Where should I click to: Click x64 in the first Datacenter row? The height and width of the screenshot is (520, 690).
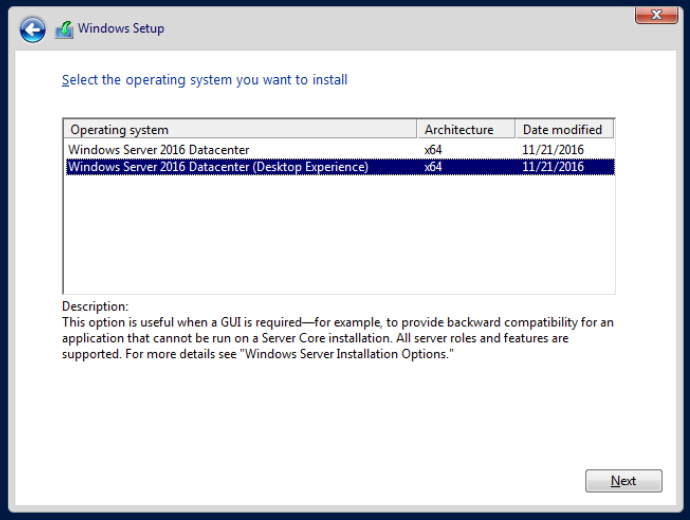[433, 150]
